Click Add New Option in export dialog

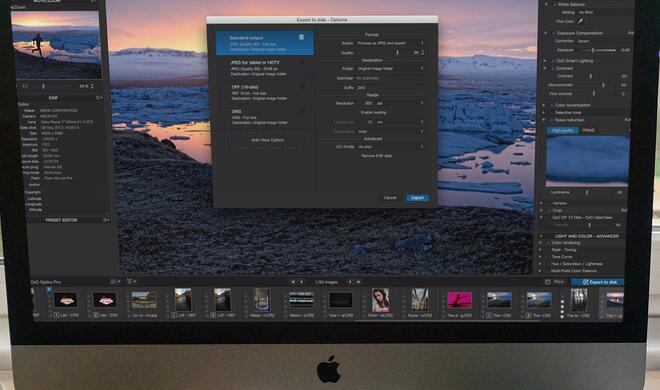268,140
